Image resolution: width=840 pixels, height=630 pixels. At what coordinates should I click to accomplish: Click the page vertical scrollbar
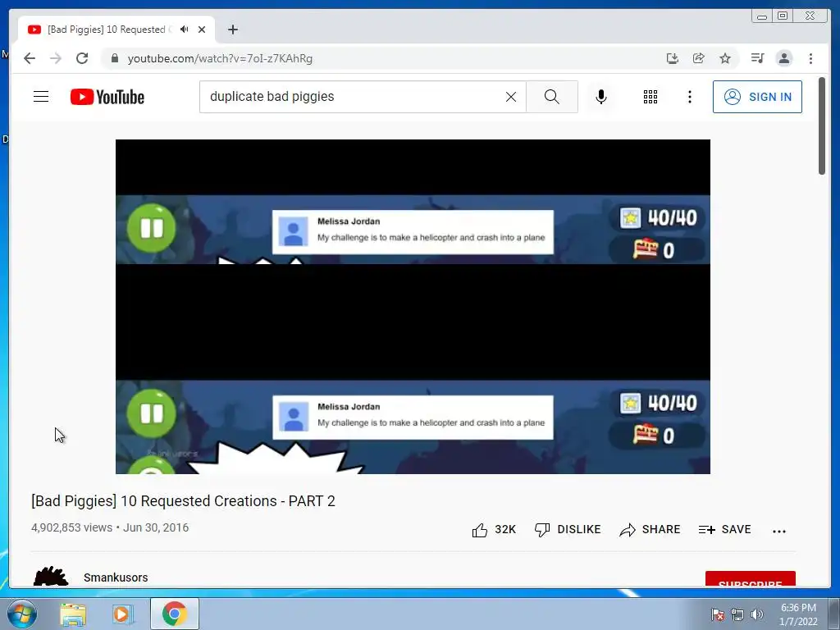(x=822, y=126)
